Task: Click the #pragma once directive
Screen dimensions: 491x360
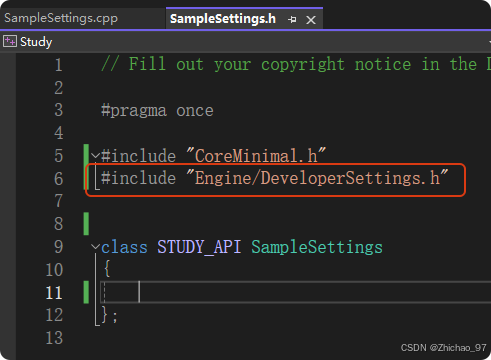Action: 157,111
